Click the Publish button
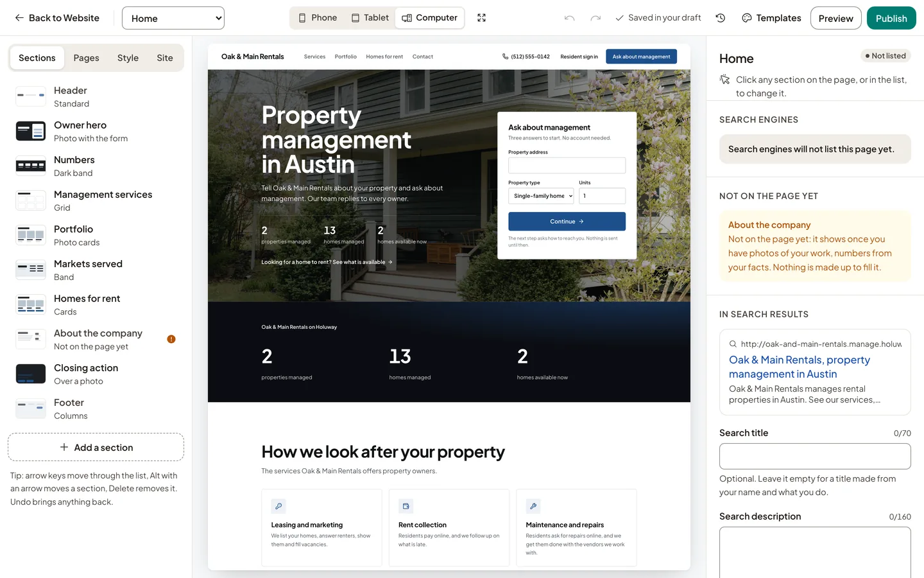The height and width of the screenshot is (578, 924). tap(891, 18)
